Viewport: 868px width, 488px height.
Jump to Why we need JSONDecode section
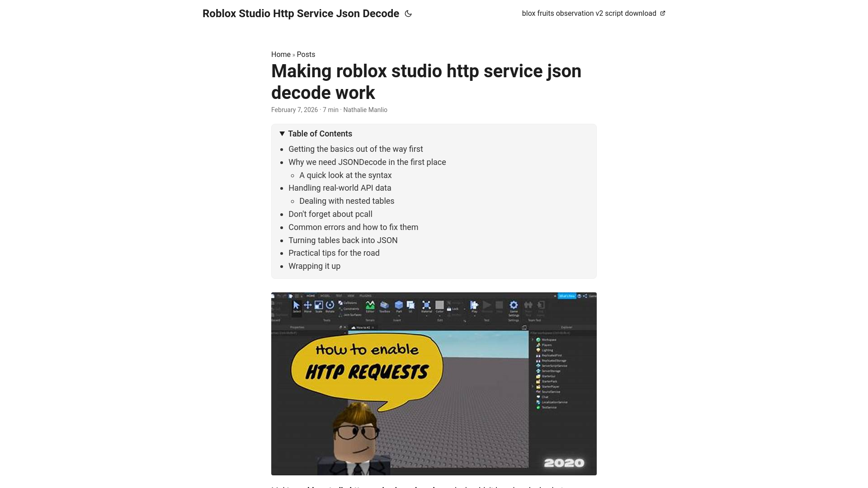coord(367,162)
